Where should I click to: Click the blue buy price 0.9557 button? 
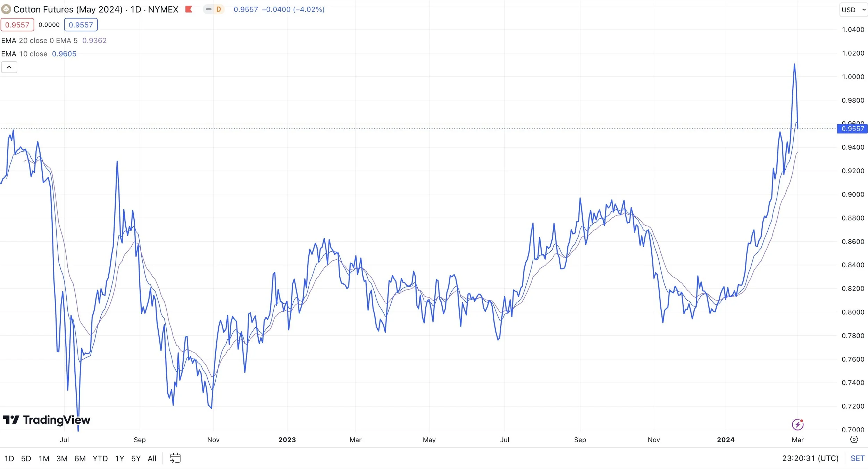(x=81, y=25)
